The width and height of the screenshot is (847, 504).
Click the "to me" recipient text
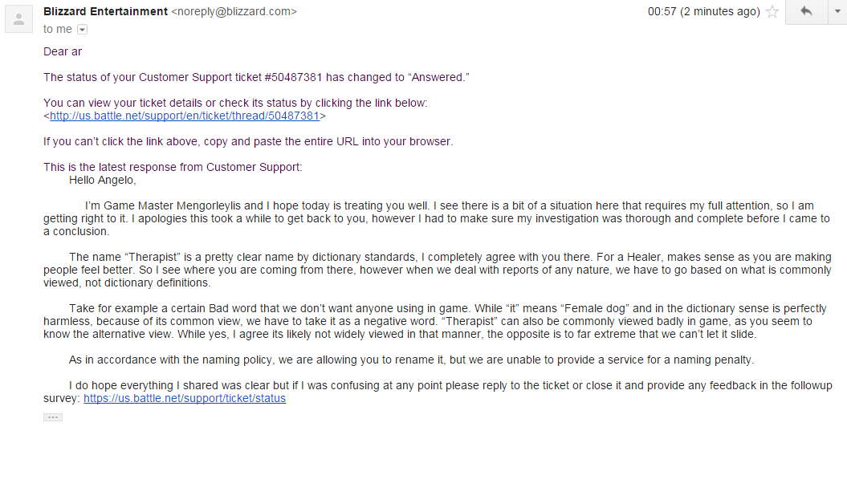58,29
